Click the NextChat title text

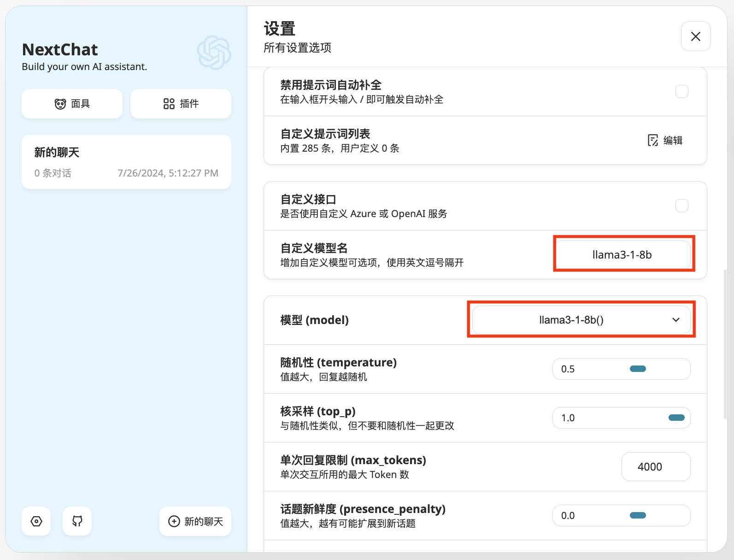point(60,49)
